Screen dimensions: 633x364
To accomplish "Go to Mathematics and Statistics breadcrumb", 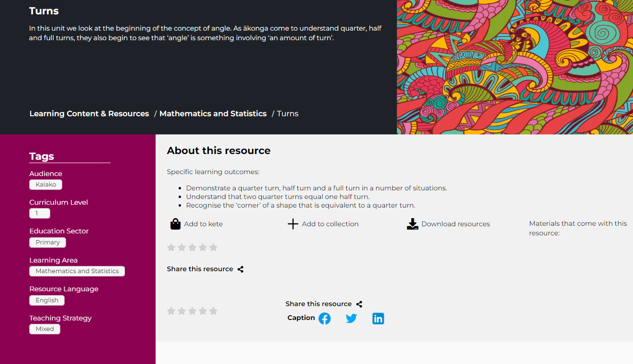I will click(213, 113).
